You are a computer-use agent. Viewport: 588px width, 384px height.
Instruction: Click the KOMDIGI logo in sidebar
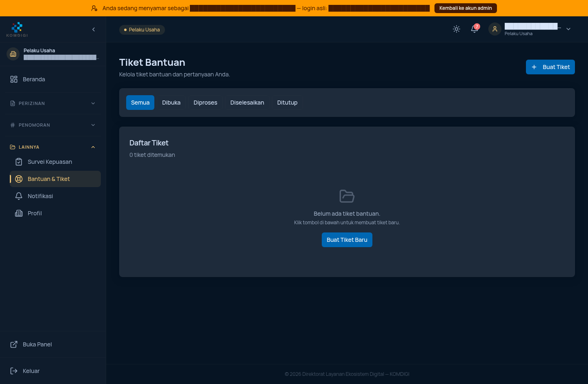(17, 29)
